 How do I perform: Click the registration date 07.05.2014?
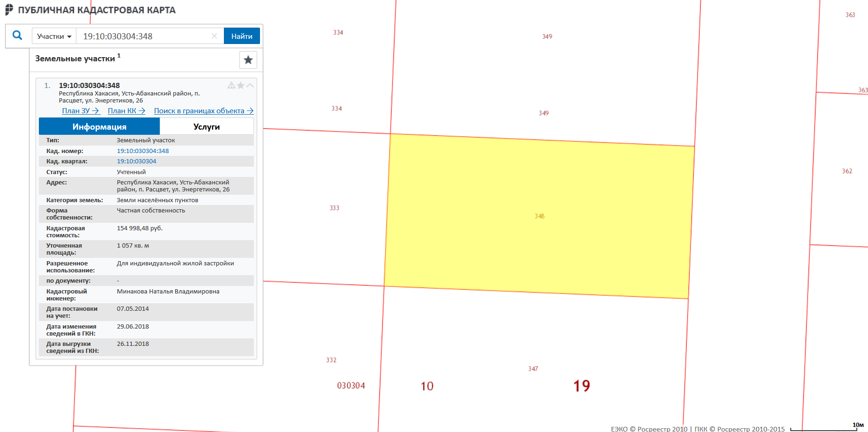tap(133, 308)
